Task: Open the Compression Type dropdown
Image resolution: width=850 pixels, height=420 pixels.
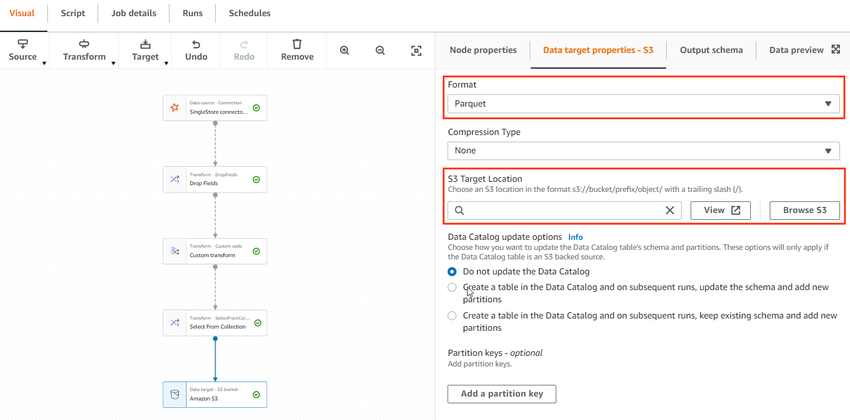Action: (x=643, y=150)
